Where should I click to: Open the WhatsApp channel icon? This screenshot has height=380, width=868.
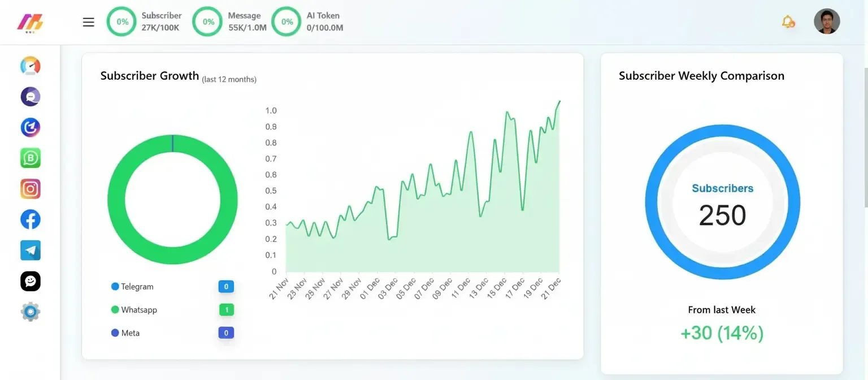tap(30, 158)
